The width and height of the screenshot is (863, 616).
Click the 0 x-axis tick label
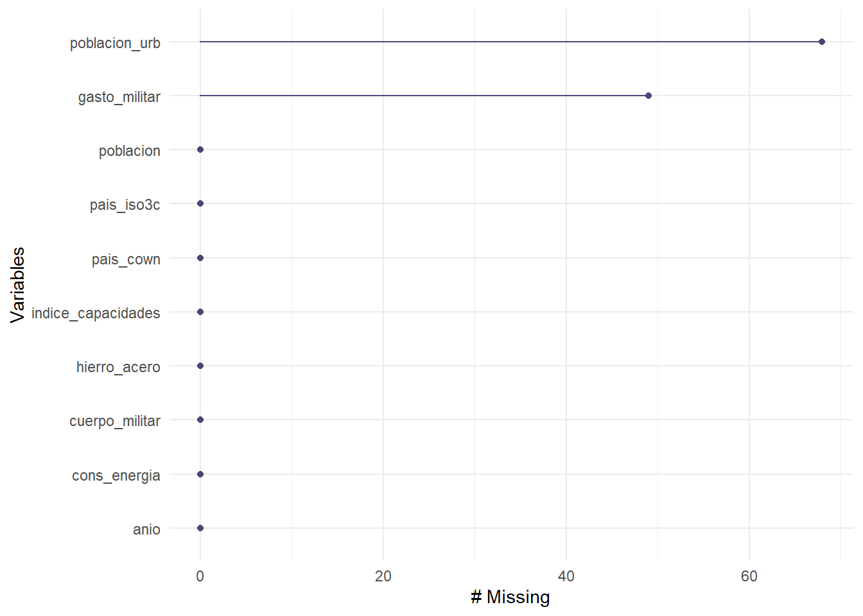pyautogui.click(x=200, y=576)
